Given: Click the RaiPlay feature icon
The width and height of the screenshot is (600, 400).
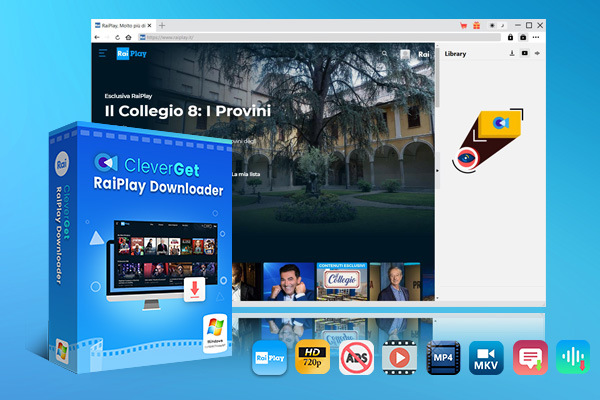Looking at the screenshot, I should coord(270,358).
